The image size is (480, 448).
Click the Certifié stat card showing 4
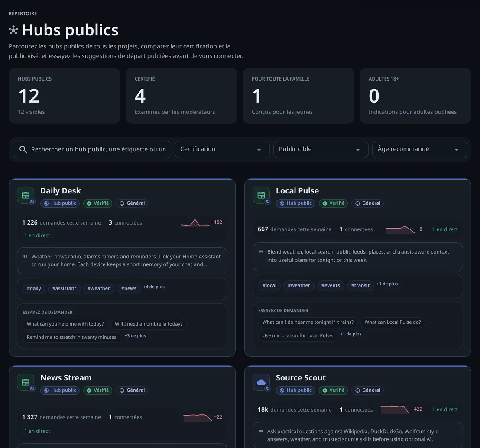click(x=182, y=96)
